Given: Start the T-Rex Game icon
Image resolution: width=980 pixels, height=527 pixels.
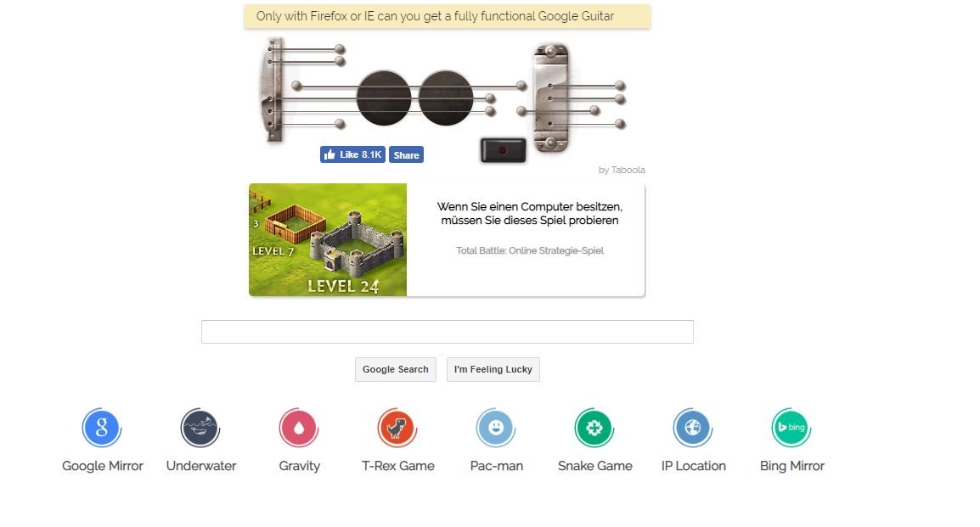Looking at the screenshot, I should (x=397, y=428).
